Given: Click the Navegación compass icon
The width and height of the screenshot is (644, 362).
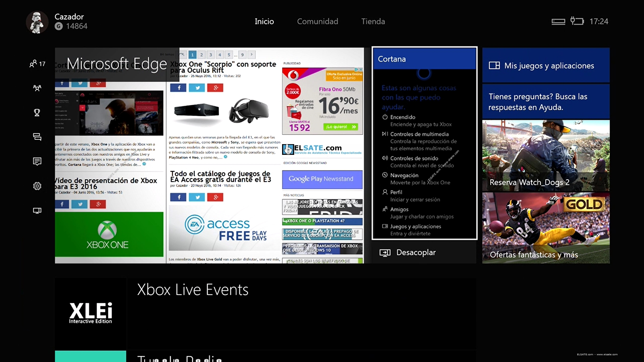Looking at the screenshot, I should [x=385, y=175].
